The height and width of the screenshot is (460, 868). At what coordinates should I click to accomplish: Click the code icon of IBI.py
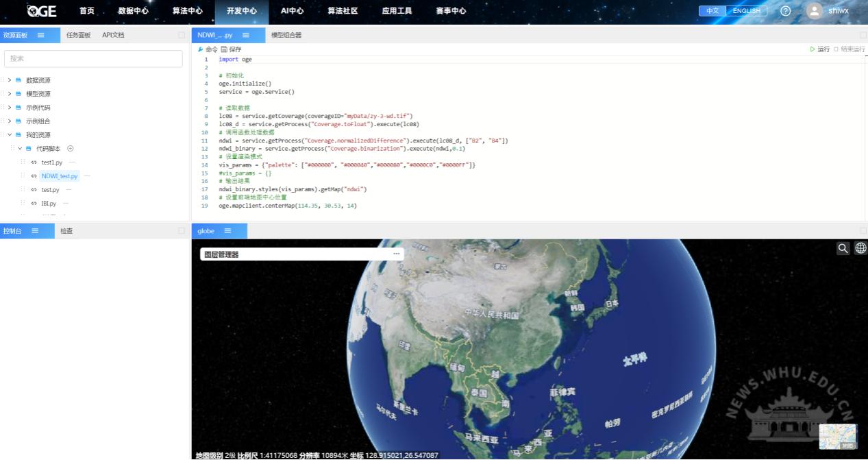(34, 204)
